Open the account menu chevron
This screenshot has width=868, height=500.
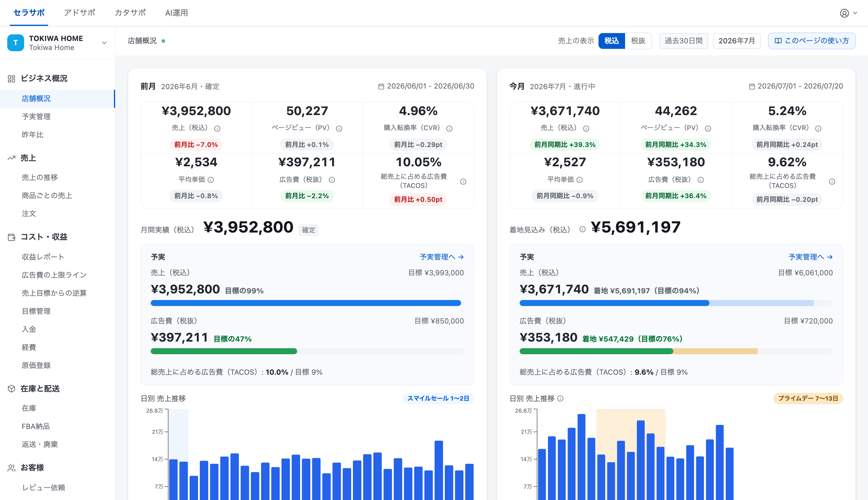(855, 13)
